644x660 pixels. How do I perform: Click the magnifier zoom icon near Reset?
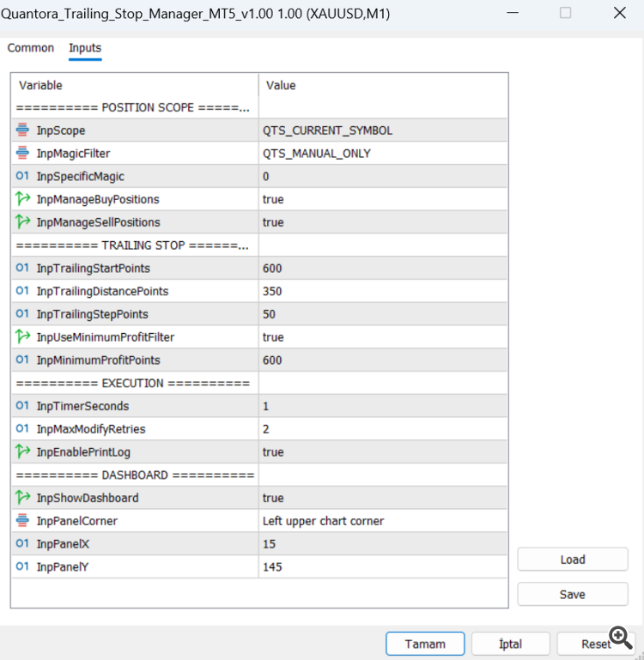coord(621,638)
